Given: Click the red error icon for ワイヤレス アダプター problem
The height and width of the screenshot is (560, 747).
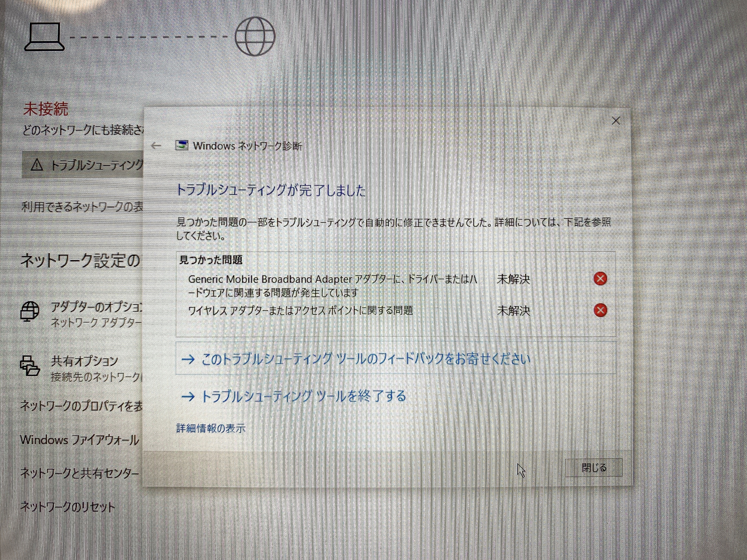Looking at the screenshot, I should [600, 310].
